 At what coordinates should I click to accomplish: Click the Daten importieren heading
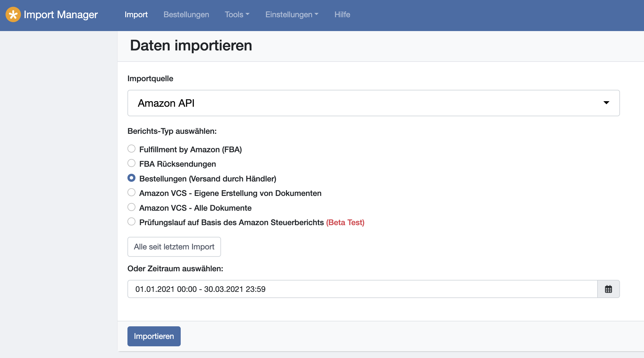pyautogui.click(x=191, y=46)
